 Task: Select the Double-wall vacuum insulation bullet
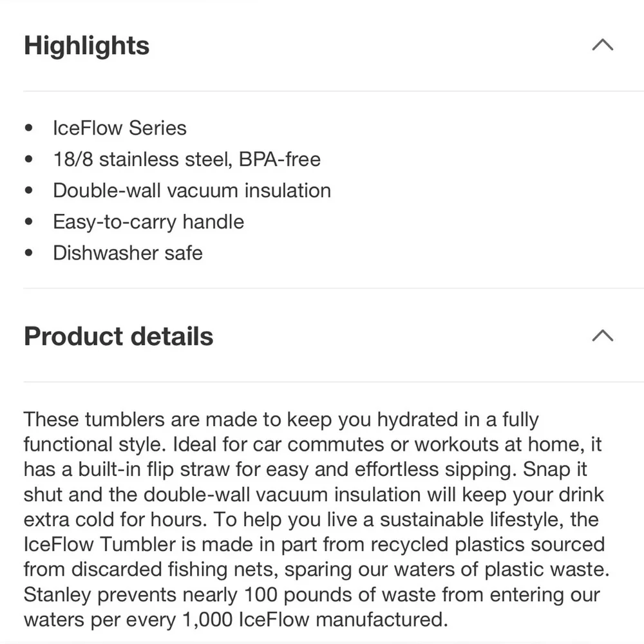[192, 191]
